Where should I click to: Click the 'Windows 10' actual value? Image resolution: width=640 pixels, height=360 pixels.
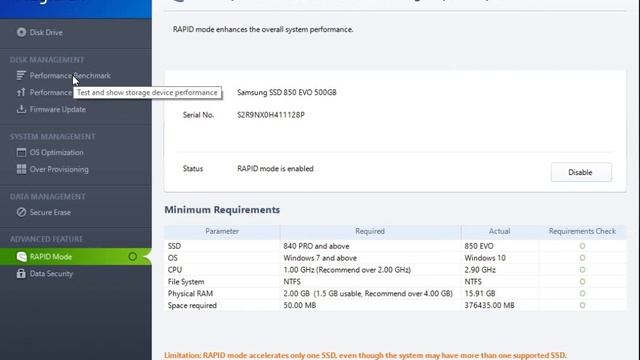click(x=485, y=258)
